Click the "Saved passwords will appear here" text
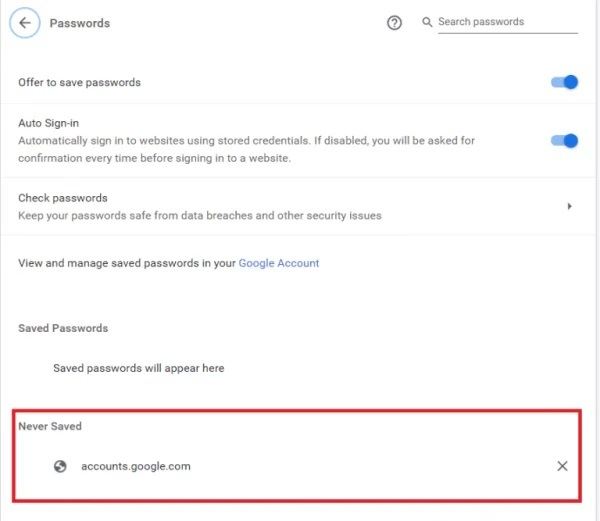Screen dimensions: 600x521 [139, 368]
